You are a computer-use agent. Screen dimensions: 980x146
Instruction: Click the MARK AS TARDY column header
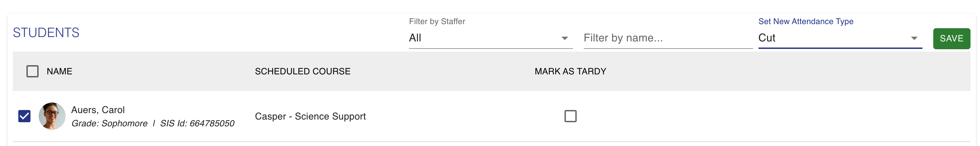pyautogui.click(x=570, y=71)
